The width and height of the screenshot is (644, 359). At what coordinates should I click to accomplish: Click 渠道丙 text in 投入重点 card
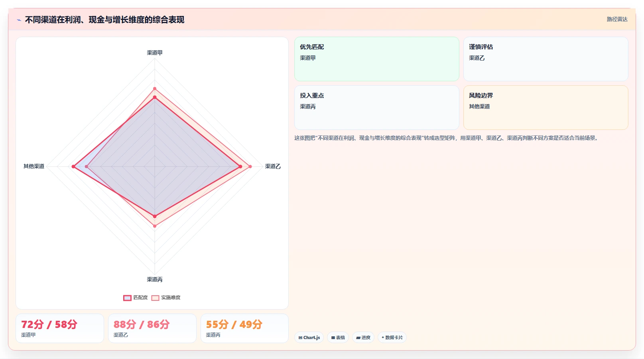(x=308, y=106)
